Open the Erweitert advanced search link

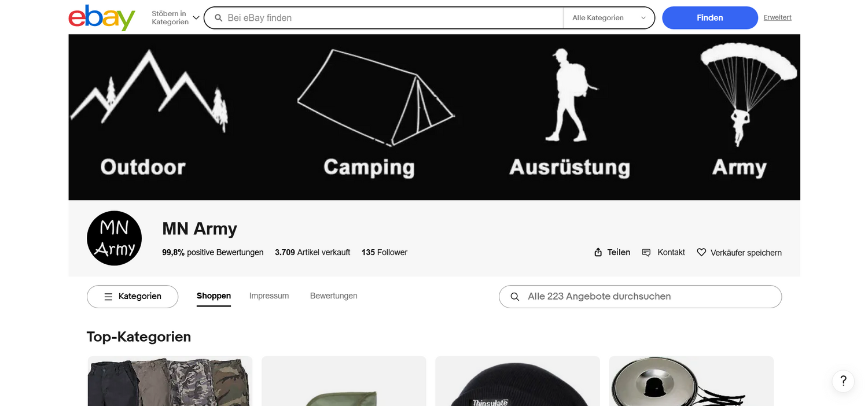click(x=778, y=17)
